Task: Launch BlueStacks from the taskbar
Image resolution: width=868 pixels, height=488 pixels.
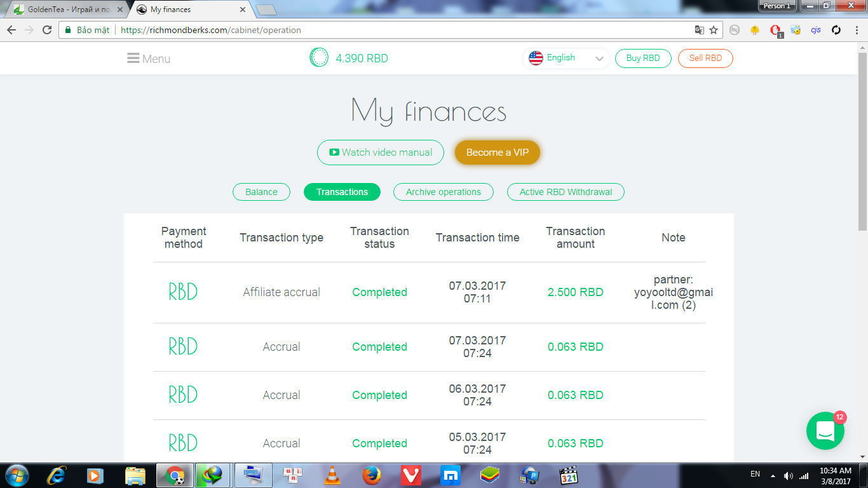Action: [x=489, y=475]
